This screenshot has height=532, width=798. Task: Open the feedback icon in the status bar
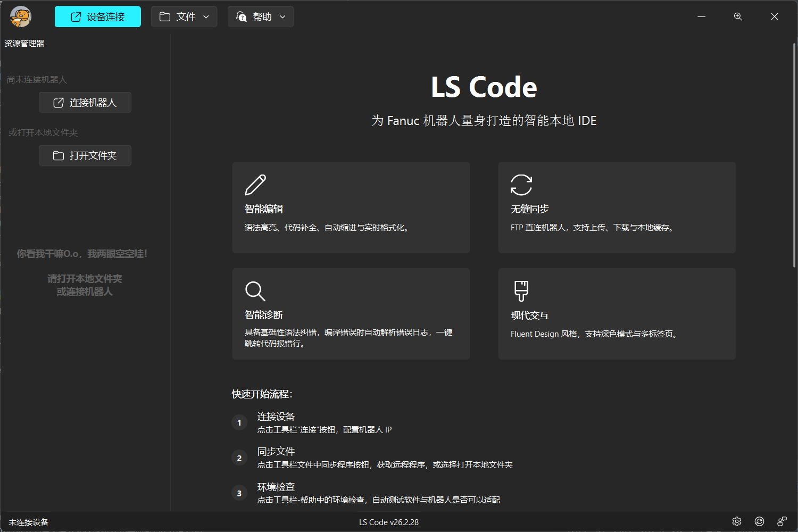click(782, 521)
